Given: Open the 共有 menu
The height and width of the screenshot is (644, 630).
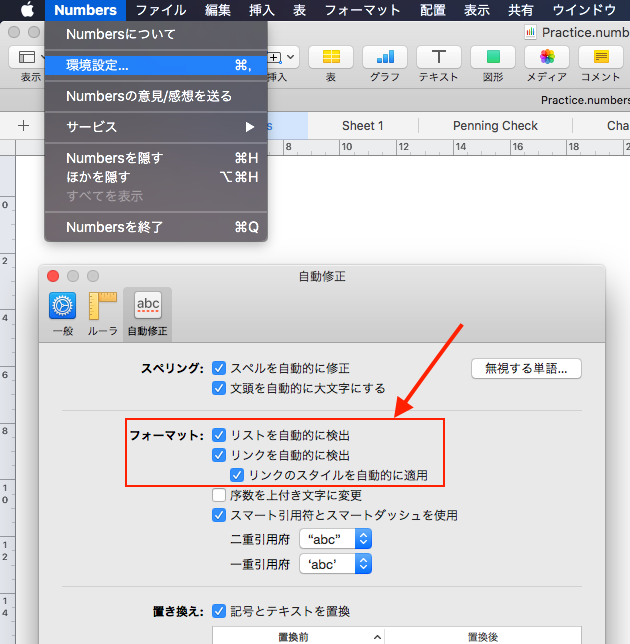Looking at the screenshot, I should pyautogui.click(x=521, y=10).
